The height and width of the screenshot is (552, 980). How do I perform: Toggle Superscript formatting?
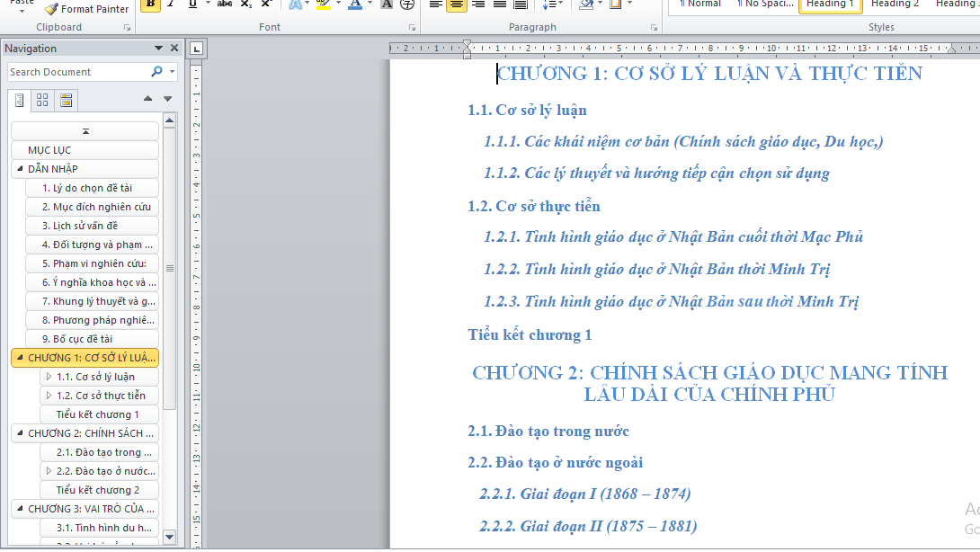(266, 4)
